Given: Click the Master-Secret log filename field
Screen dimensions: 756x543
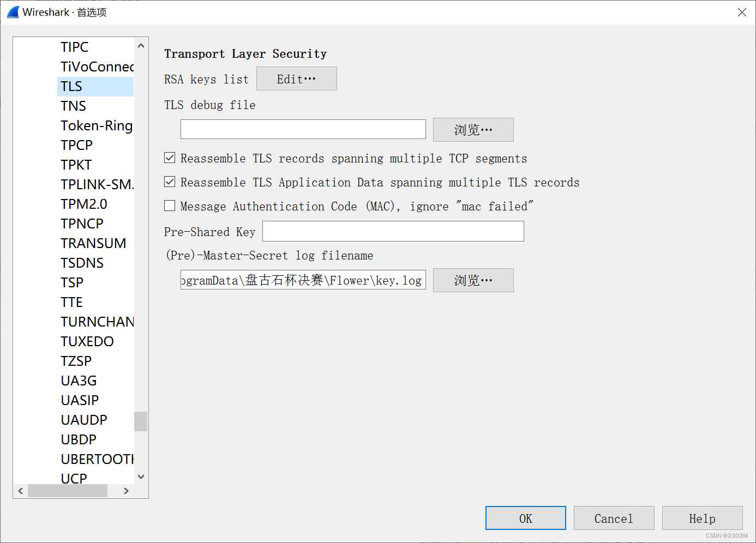Looking at the screenshot, I should pos(303,280).
